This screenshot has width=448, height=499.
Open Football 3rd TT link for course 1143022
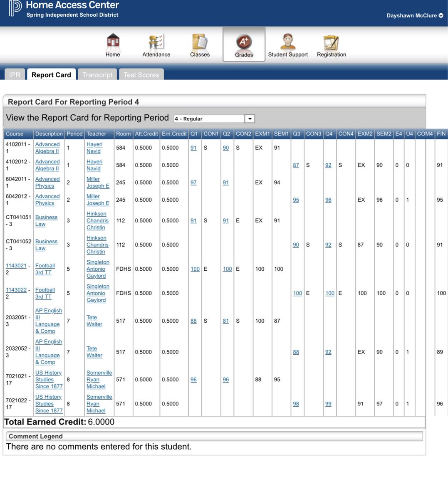click(x=45, y=293)
